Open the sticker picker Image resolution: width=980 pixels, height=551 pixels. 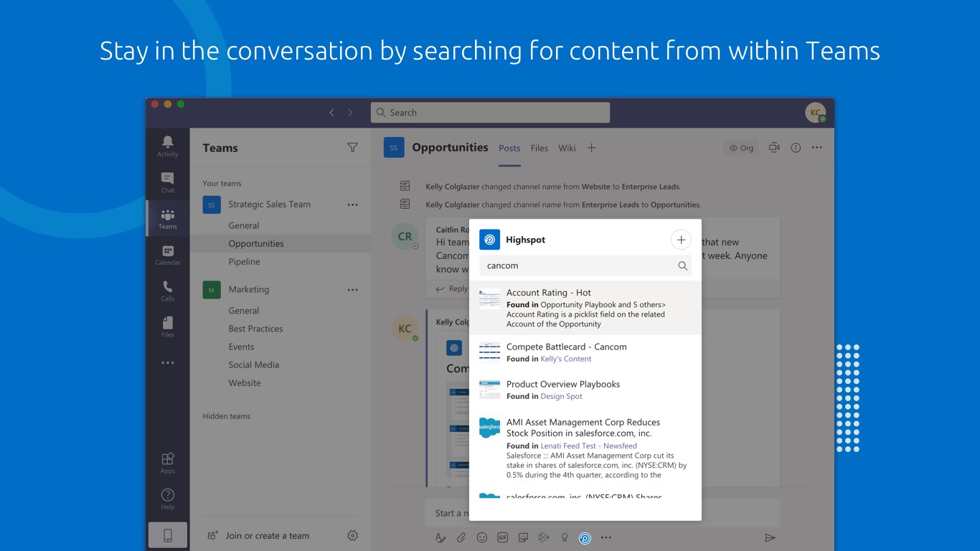[x=524, y=537]
